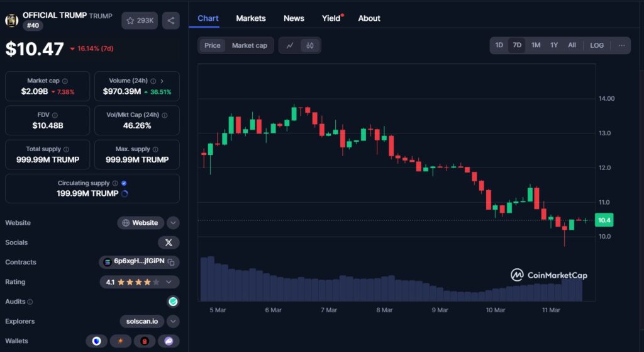Click Audits info icon
Screen dimensions: 644x352
pos(30,302)
